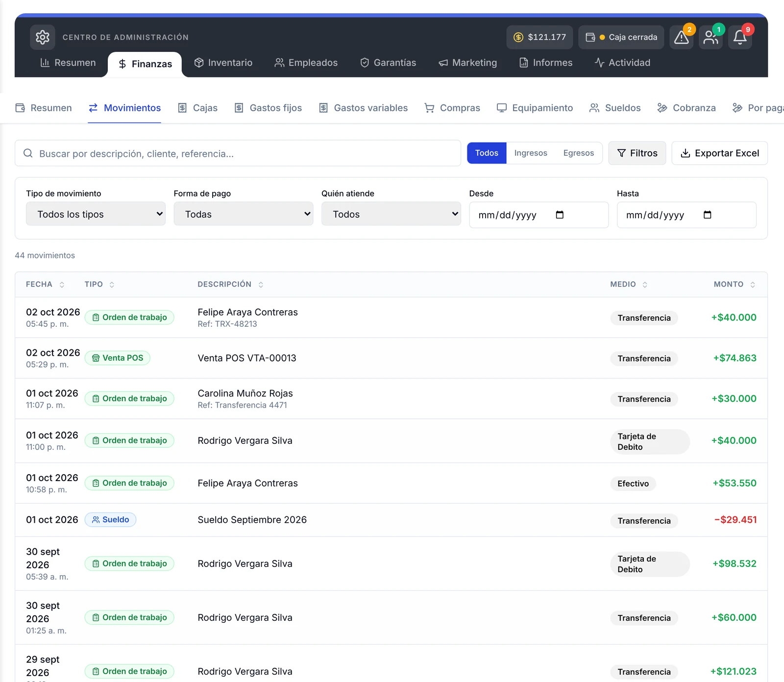
Task: Go to the Cobranza sub-tab
Action: 686,108
